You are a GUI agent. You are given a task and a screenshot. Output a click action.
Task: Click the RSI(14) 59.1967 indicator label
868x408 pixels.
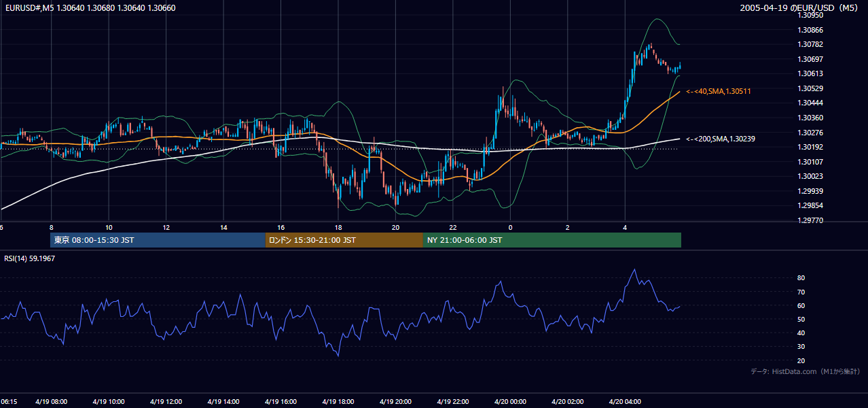pos(29,258)
